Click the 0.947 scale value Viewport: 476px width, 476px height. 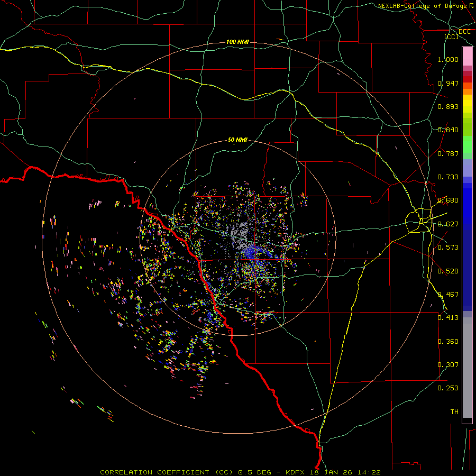(448, 83)
